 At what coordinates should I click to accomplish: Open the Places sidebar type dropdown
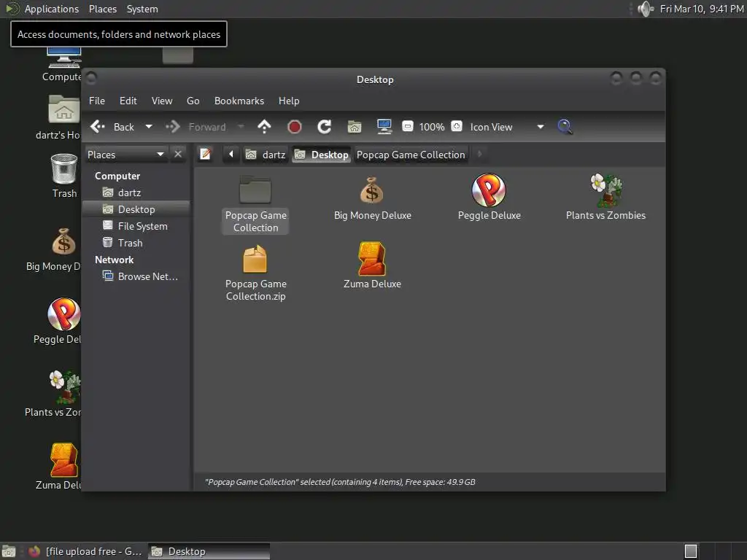tap(126, 155)
